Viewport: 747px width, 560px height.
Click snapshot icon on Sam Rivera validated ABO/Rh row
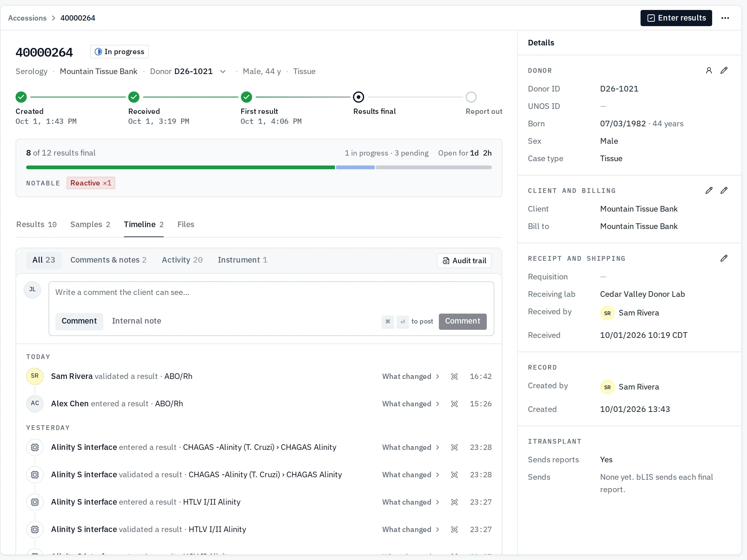454,376
